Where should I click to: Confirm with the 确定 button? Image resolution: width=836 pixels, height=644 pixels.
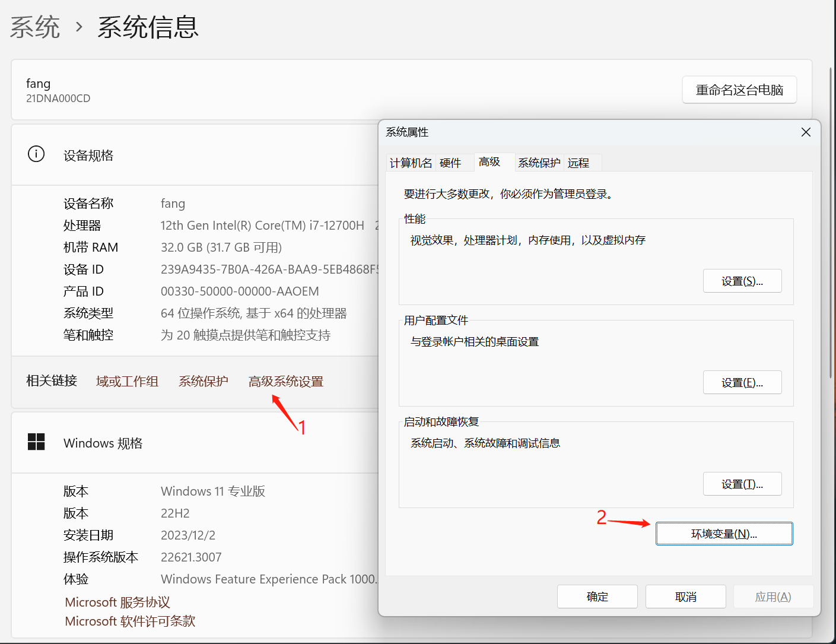click(x=597, y=597)
